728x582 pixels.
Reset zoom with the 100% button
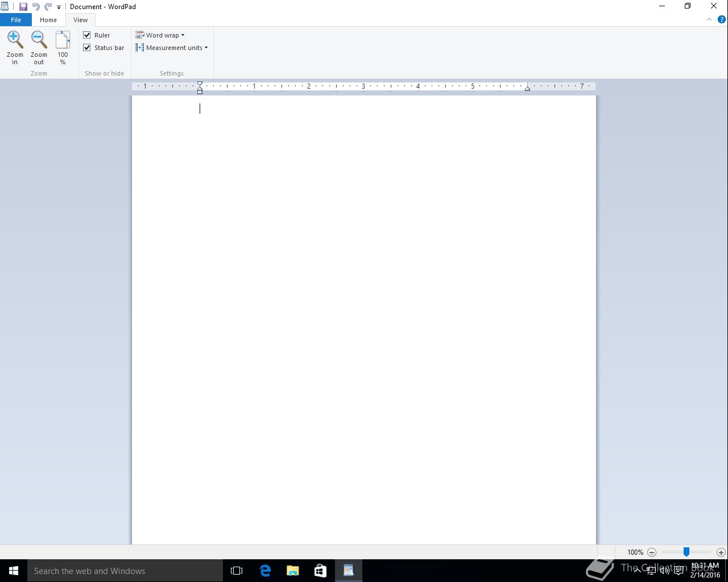63,48
